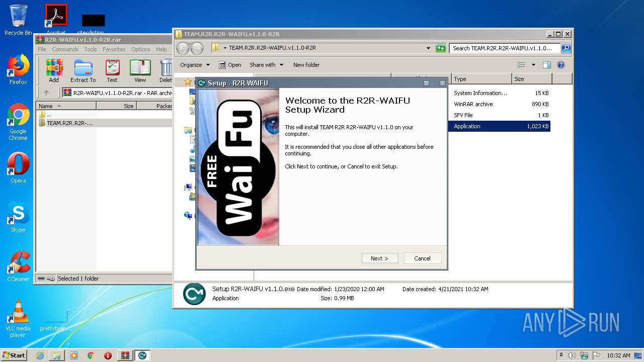Open the Tools menu in WinRAR

coord(91,49)
